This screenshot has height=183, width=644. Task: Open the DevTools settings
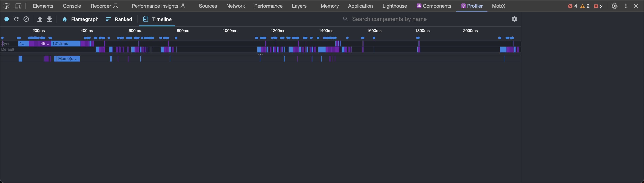point(614,6)
